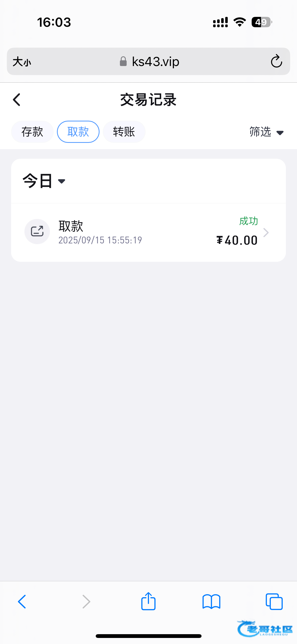Screen dimensions: 297x644
Task: Tap the 成功 status label
Action: 248,221
